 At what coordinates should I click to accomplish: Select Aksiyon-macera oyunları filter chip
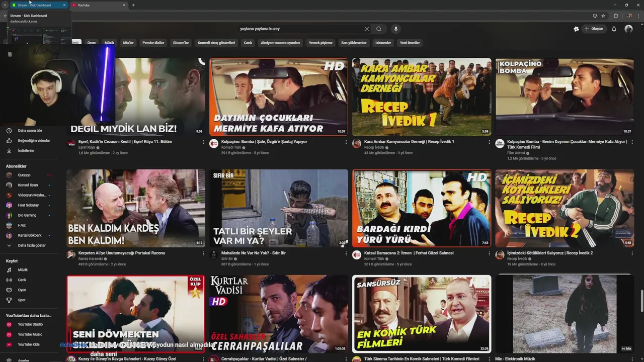(x=280, y=43)
